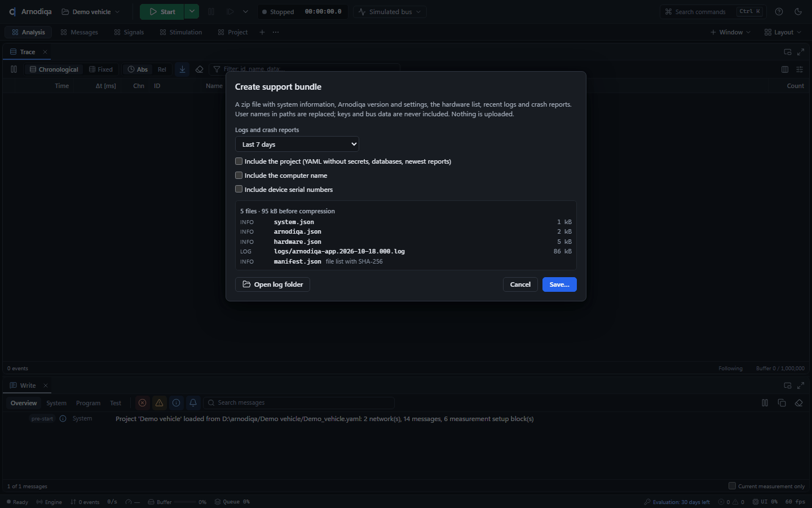Screen dimensions: 812x508
Task: Toggle the warning messages filter icon
Action: [159, 403]
